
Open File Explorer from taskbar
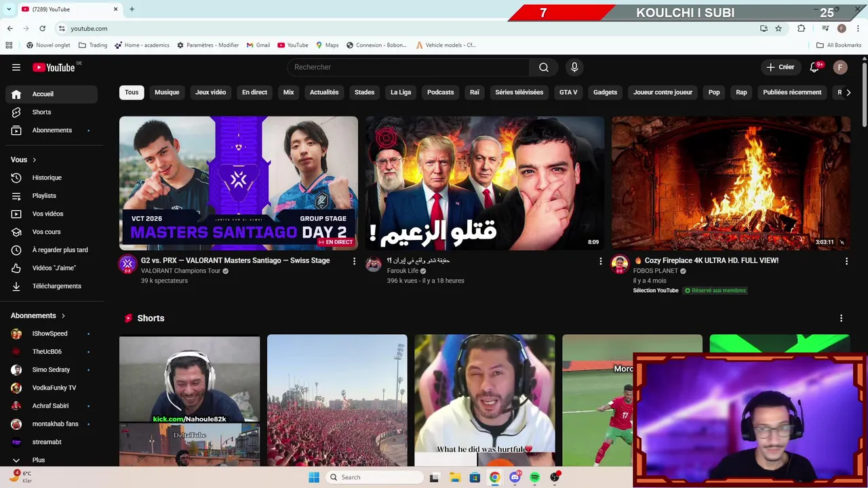click(454, 477)
